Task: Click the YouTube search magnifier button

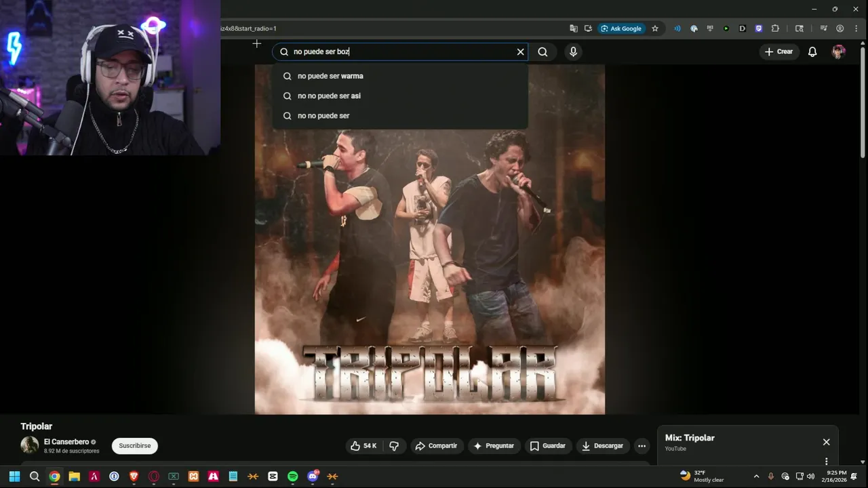Action: [542, 52]
